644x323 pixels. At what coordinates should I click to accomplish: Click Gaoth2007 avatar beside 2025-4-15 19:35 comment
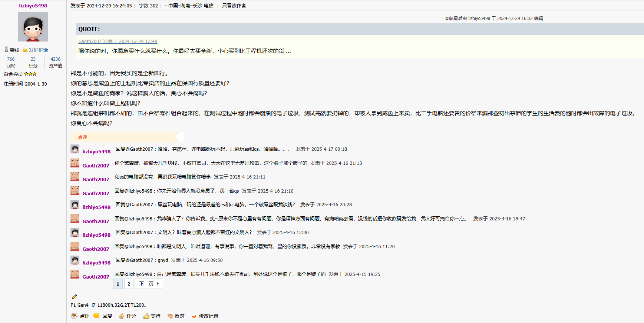tap(75, 274)
